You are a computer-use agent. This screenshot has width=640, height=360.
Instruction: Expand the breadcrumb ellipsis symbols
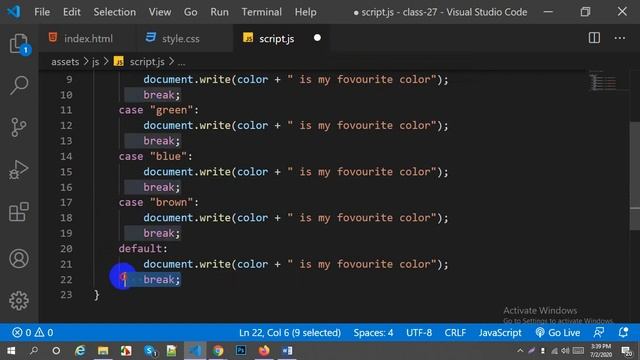pos(182,62)
